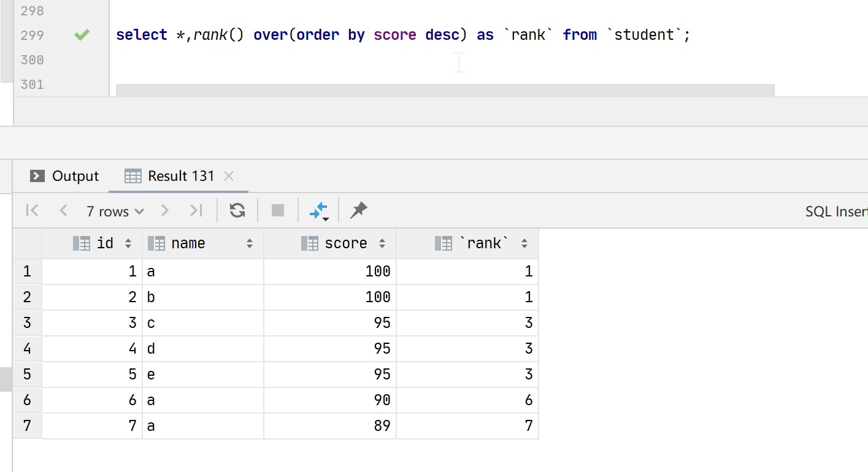This screenshot has width=868, height=472.
Task: Jump to last page of results
Action: [196, 211]
